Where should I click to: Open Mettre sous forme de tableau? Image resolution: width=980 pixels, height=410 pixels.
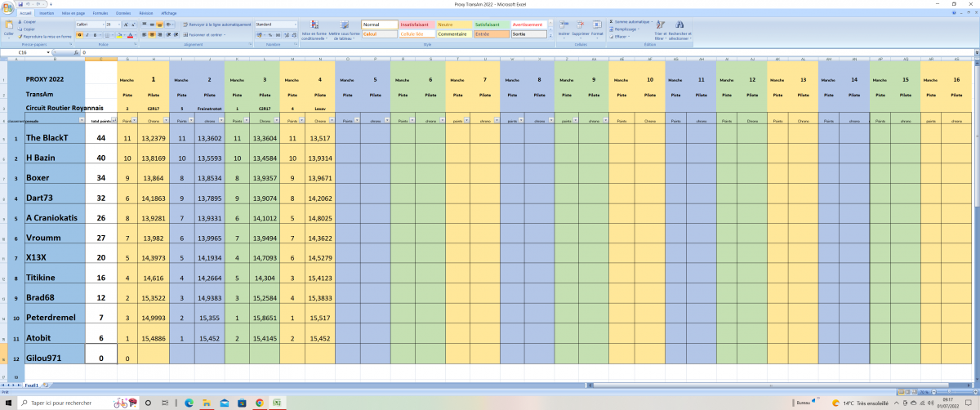345,30
